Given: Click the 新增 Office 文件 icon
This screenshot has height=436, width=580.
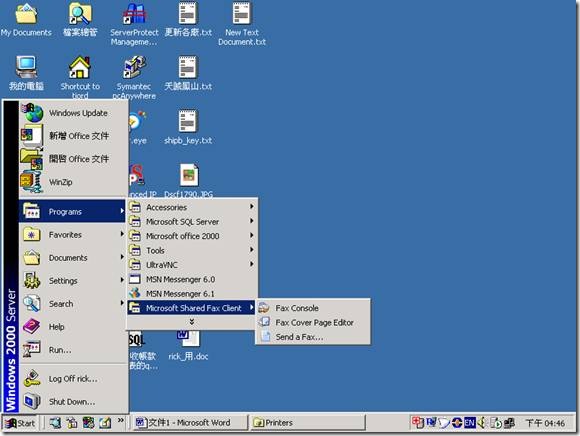Looking at the screenshot, I should 32,136.
